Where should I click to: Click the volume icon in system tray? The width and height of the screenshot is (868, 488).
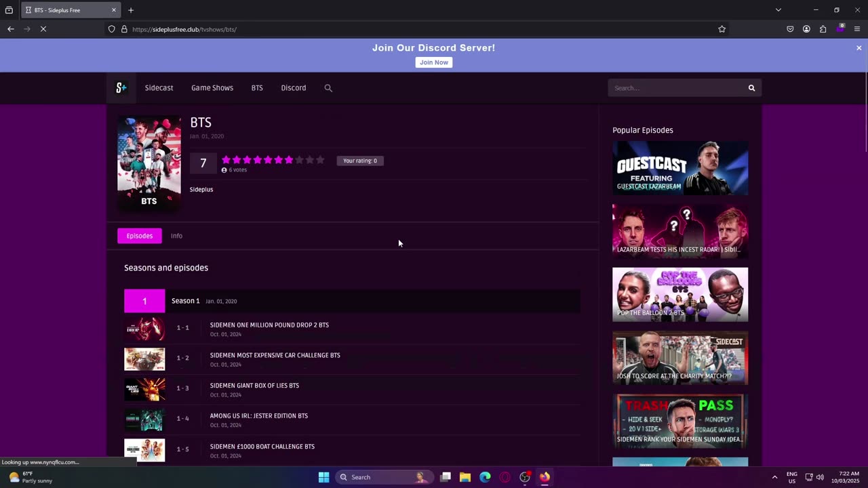[820, 477]
